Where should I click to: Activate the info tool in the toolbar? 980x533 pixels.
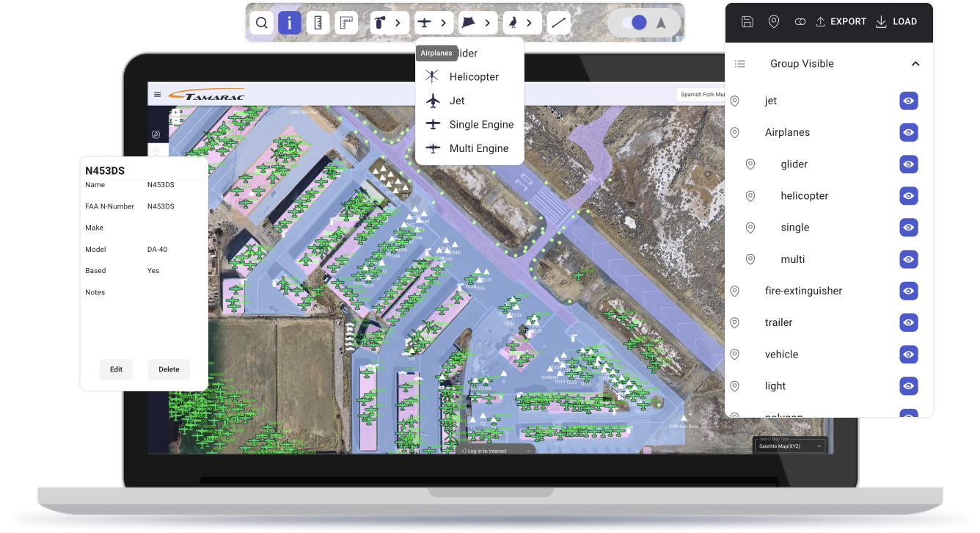coord(290,23)
